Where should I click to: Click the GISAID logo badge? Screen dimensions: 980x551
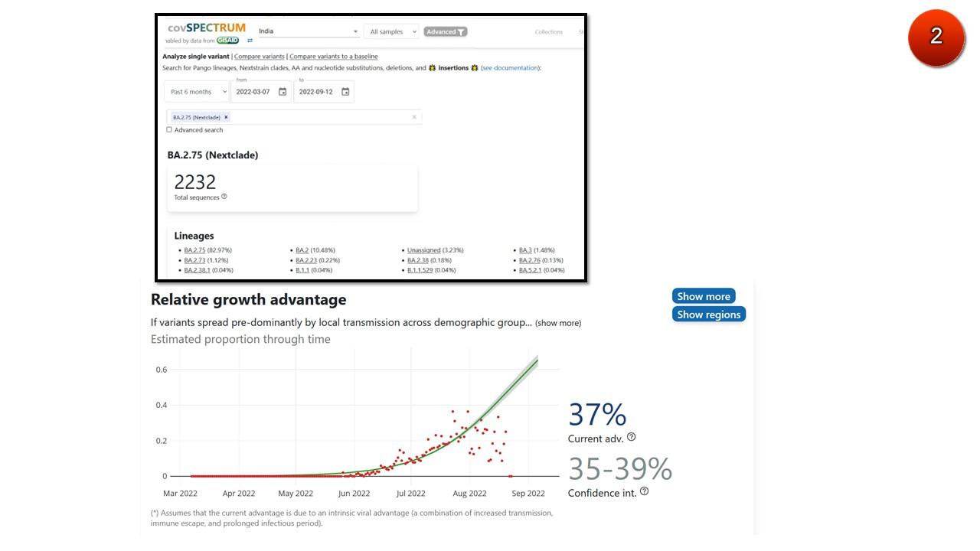pyautogui.click(x=227, y=41)
